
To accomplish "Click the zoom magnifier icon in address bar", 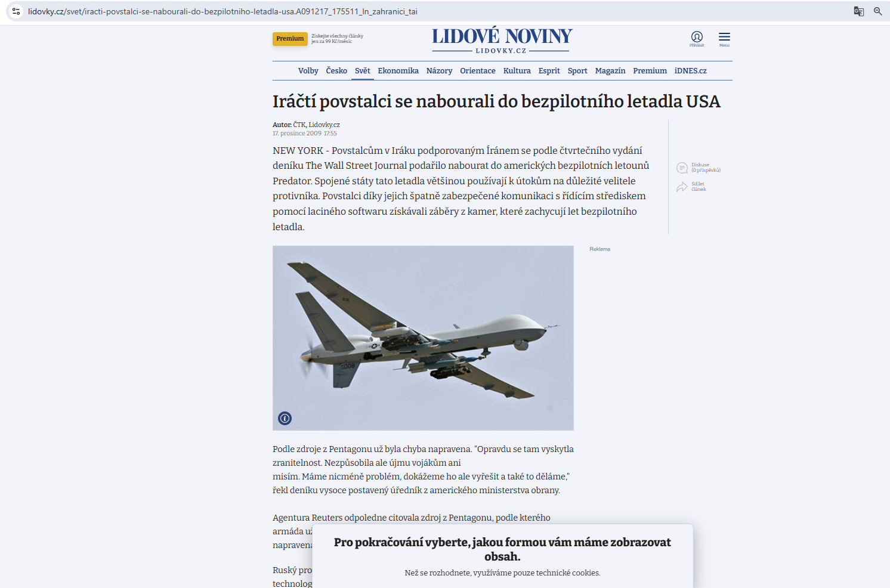I will point(877,11).
